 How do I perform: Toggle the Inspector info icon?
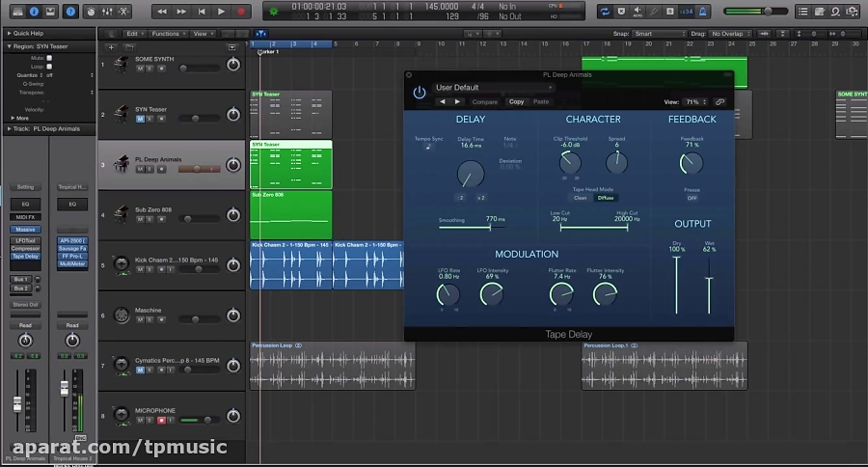point(34,11)
